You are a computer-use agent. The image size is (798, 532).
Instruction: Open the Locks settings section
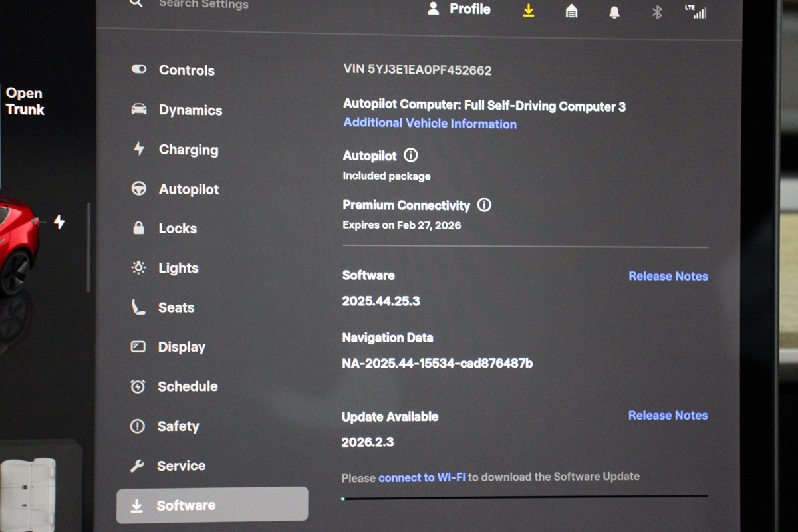177,229
